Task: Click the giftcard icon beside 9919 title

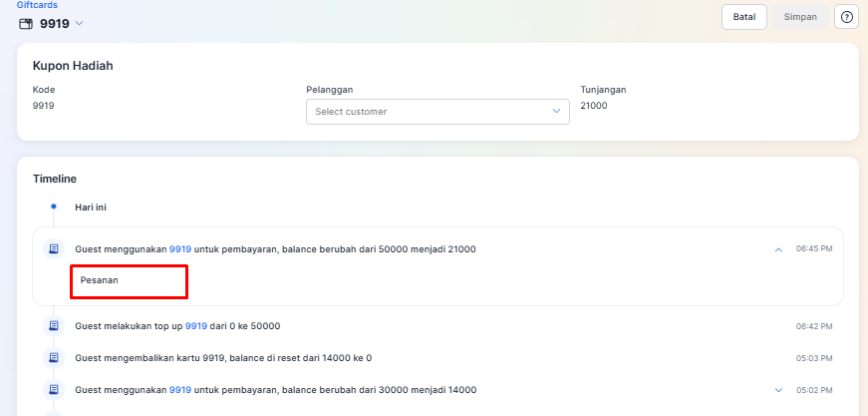Action: click(x=26, y=24)
